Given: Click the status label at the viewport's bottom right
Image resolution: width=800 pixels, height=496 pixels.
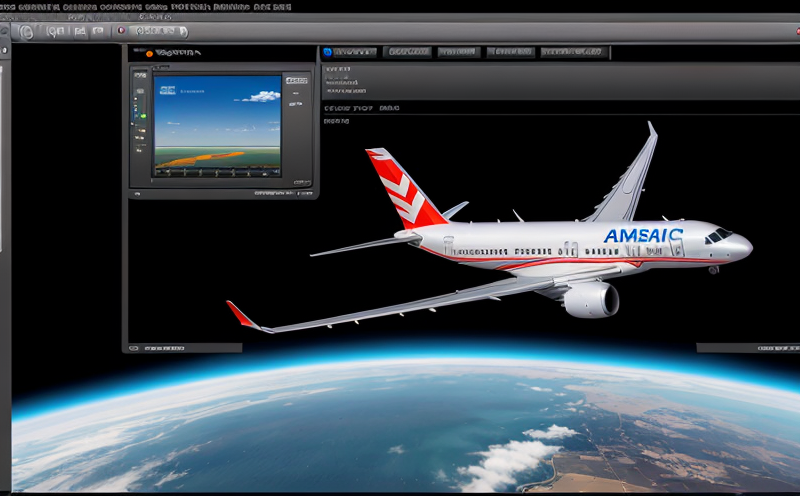Looking at the screenshot, I should (779, 348).
